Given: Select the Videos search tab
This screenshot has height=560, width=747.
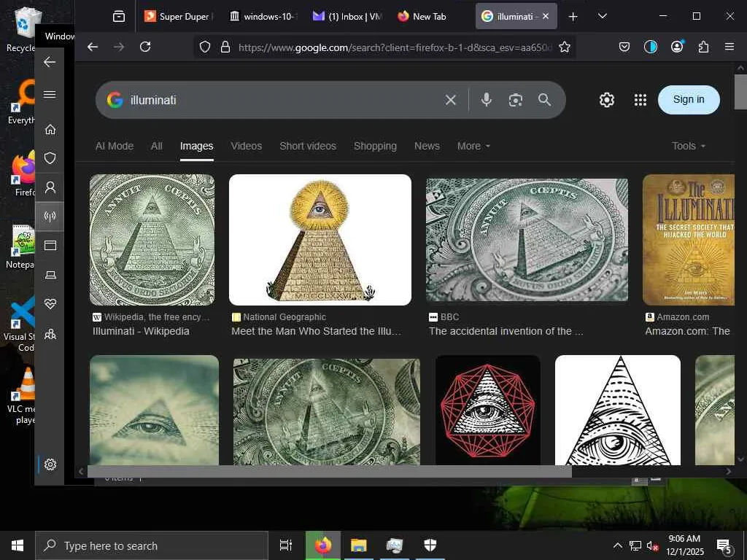Looking at the screenshot, I should (247, 146).
